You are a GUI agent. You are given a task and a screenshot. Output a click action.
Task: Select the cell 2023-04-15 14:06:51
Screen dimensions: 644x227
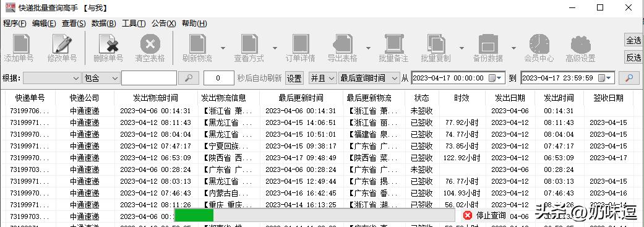[x=301, y=122]
